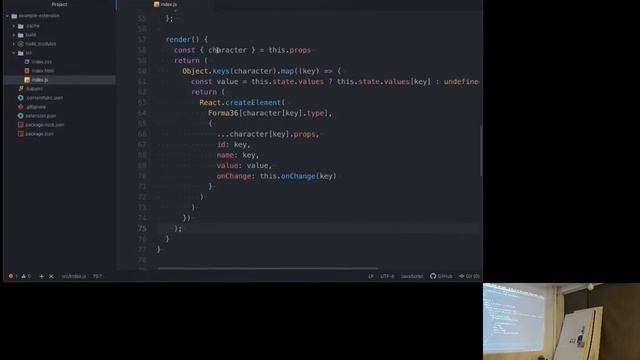Click the .babelrc file icon
Screen dimensions: 640x360
tap(21, 89)
